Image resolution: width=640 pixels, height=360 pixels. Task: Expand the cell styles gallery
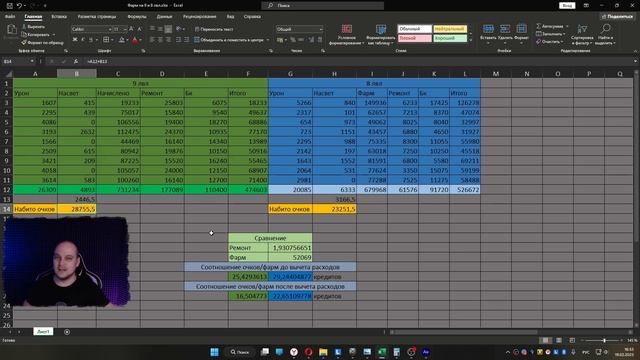click(470, 40)
